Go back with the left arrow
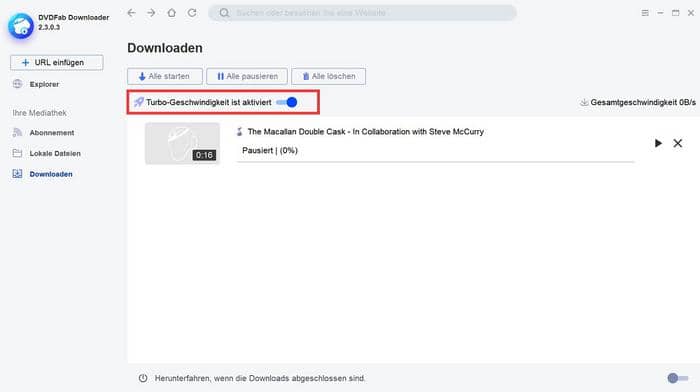Image resolution: width=700 pixels, height=392 pixels. (131, 13)
